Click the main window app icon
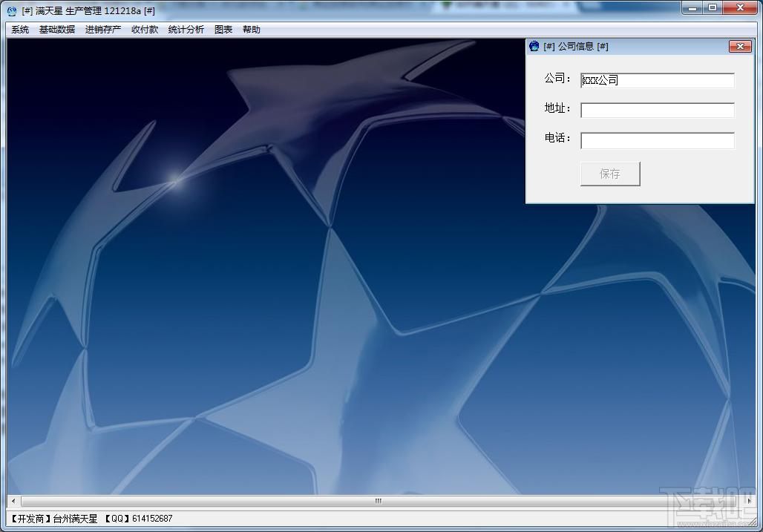 tap(12, 10)
